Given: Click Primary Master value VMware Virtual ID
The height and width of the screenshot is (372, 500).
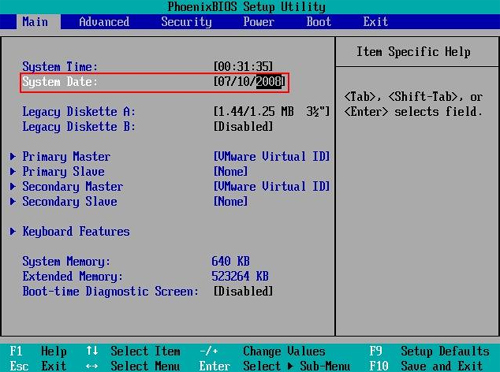Looking at the screenshot, I should click(x=272, y=156).
